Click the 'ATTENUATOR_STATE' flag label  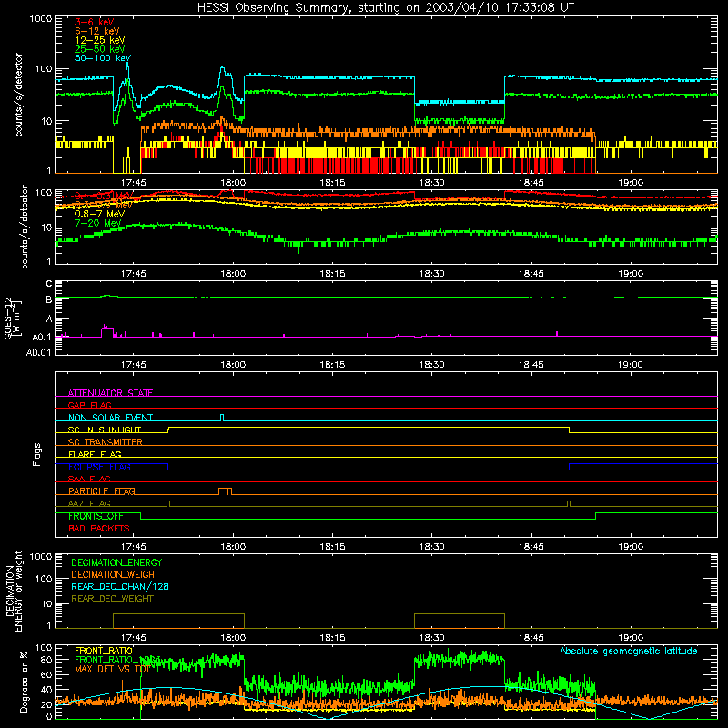click(110, 393)
